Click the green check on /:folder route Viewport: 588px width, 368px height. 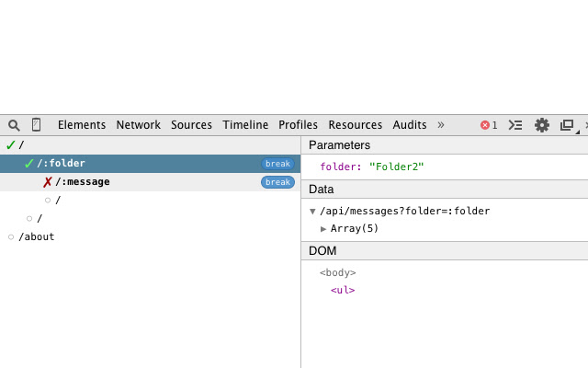(29, 164)
